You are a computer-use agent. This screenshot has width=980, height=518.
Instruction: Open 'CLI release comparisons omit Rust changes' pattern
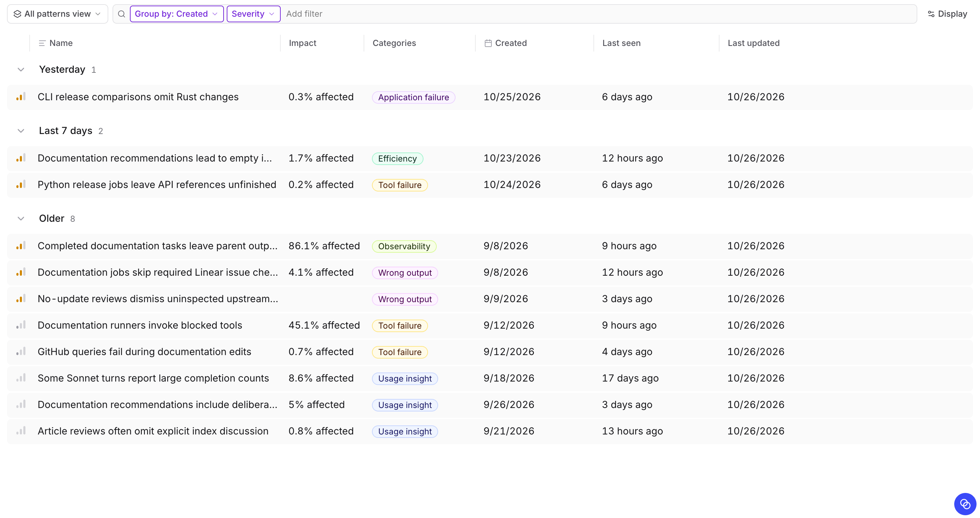click(138, 97)
